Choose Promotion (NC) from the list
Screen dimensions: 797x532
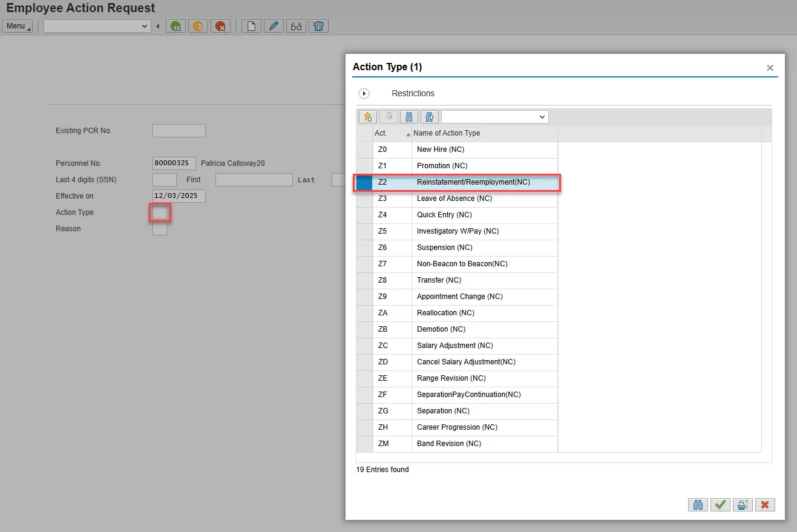(442, 166)
